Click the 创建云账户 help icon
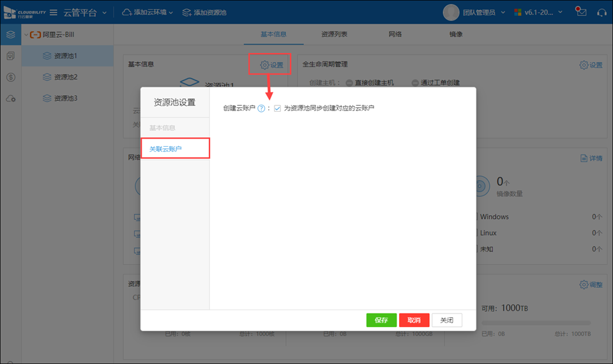This screenshot has height=364, width=613. 261,109
